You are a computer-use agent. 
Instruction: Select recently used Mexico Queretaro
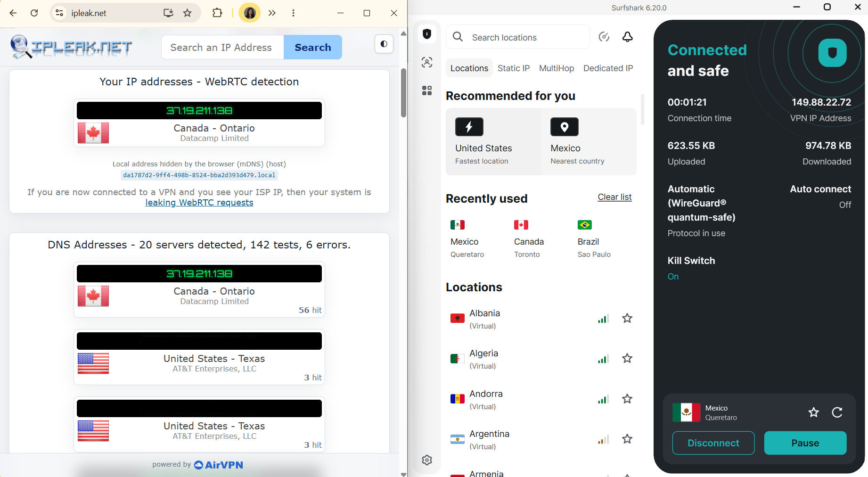467,239
